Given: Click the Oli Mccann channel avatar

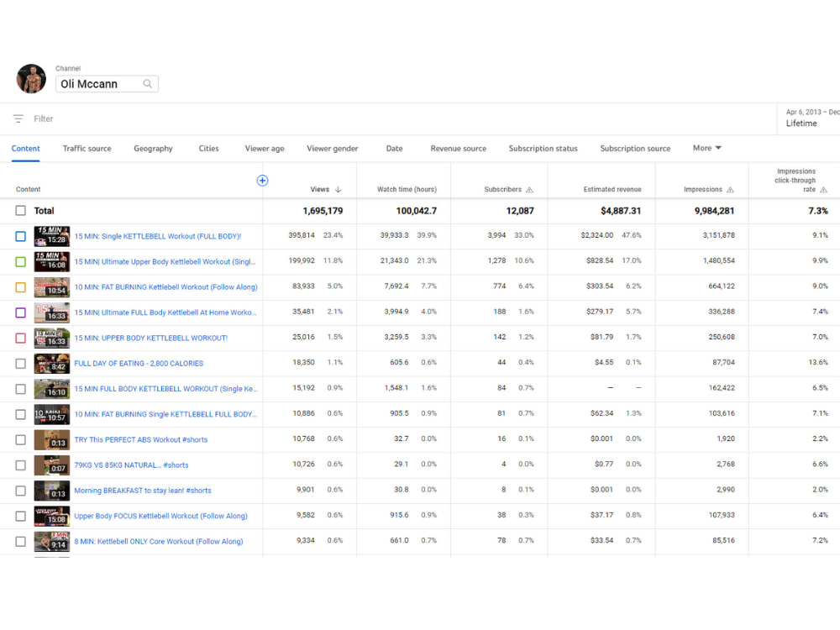Looking at the screenshot, I should (x=31, y=79).
